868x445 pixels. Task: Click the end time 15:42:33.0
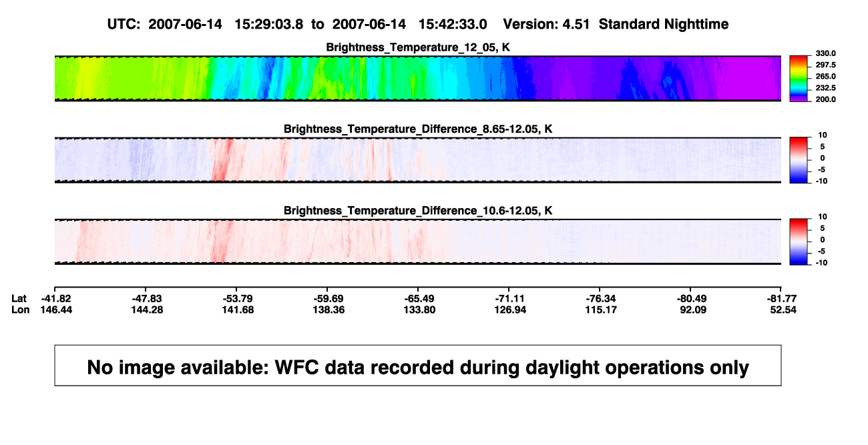click(x=453, y=24)
